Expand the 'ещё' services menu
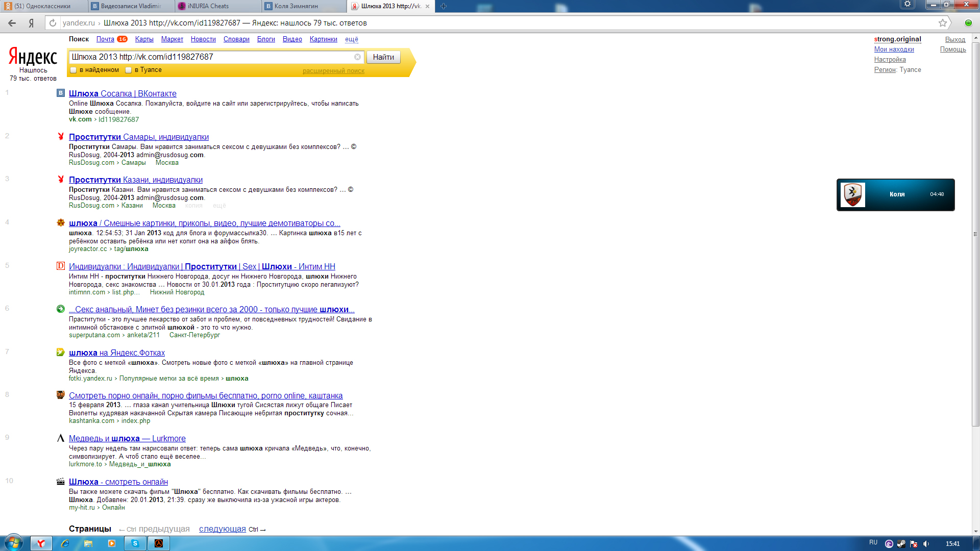Viewport: 980px width, 551px height. coord(352,39)
